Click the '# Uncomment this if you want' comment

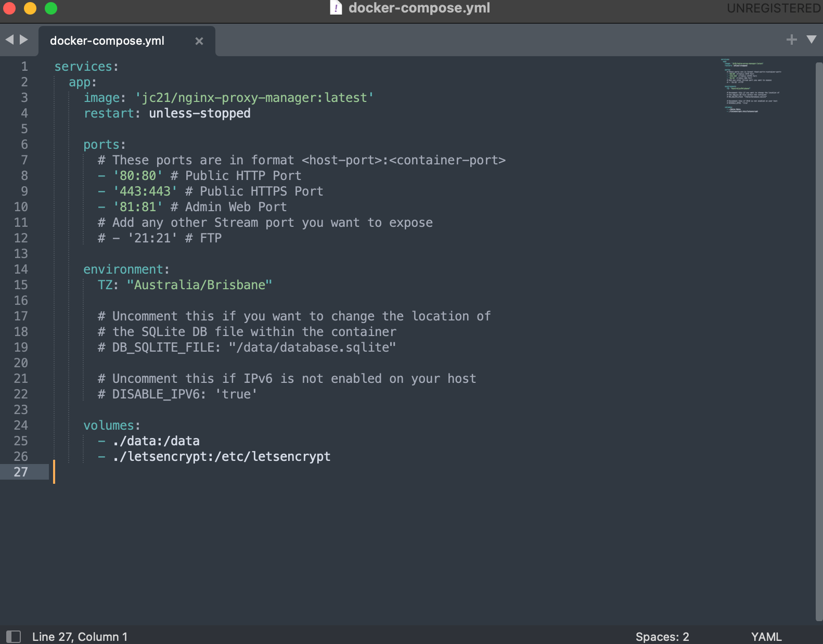pos(294,316)
